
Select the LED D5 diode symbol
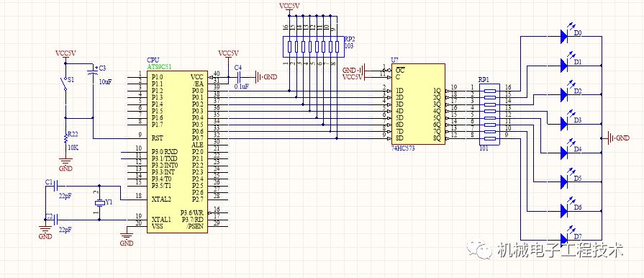pos(564,181)
